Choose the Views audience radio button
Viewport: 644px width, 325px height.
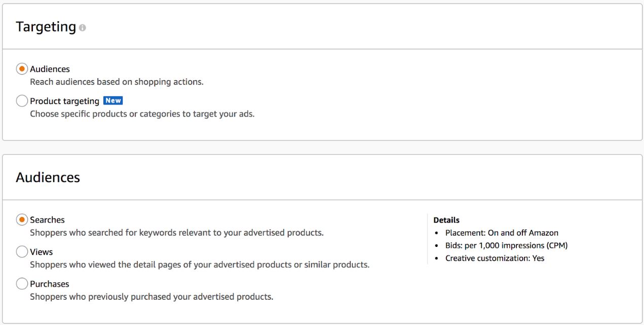tap(22, 251)
